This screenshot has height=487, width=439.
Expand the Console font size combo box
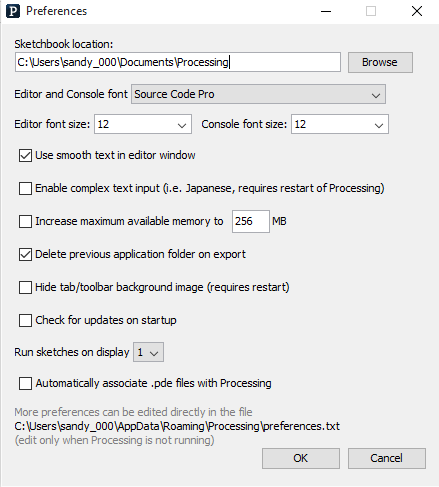pyautogui.click(x=340, y=124)
